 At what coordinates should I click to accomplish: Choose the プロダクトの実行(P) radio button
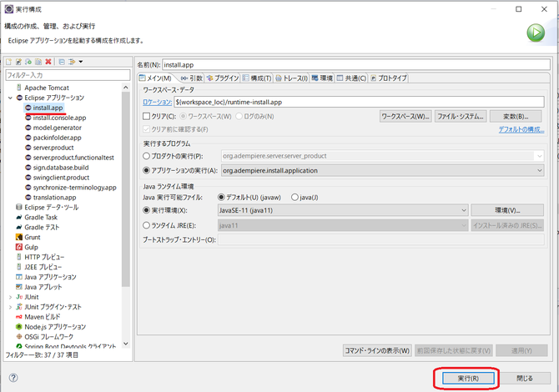tap(146, 156)
